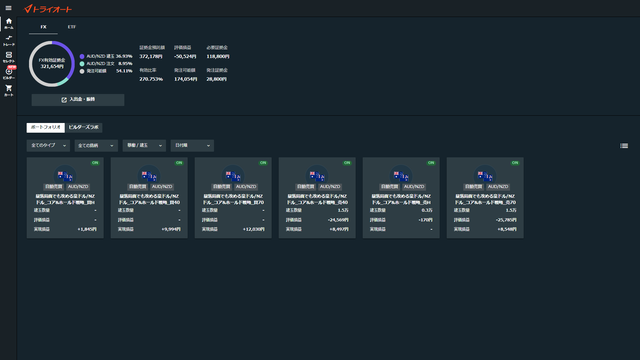Toggle ON badge on the last strategy card
Viewport: 640px width, 360px height.
click(515, 163)
